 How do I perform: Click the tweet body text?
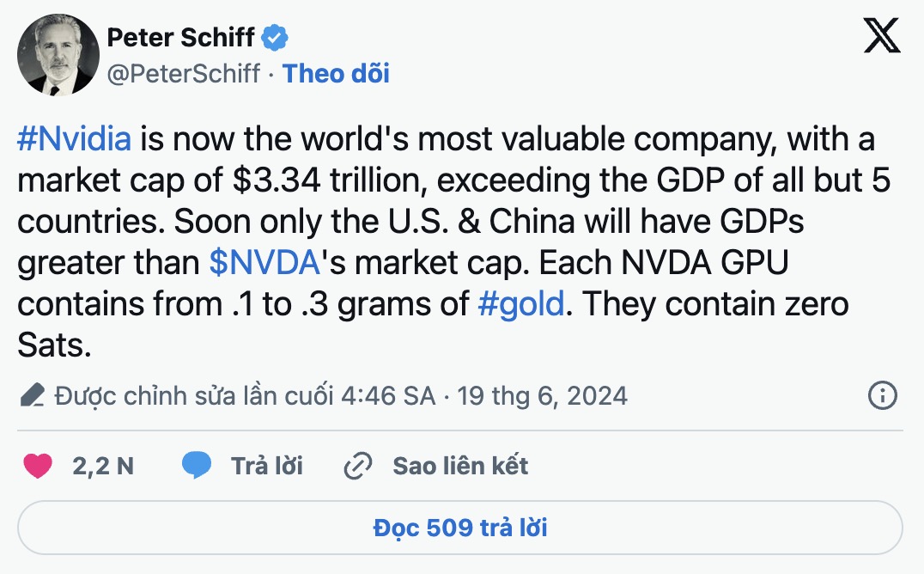(x=453, y=241)
